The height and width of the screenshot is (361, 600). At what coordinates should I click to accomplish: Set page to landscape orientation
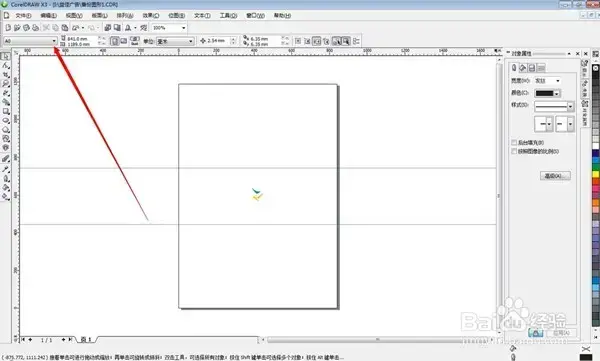click(124, 41)
